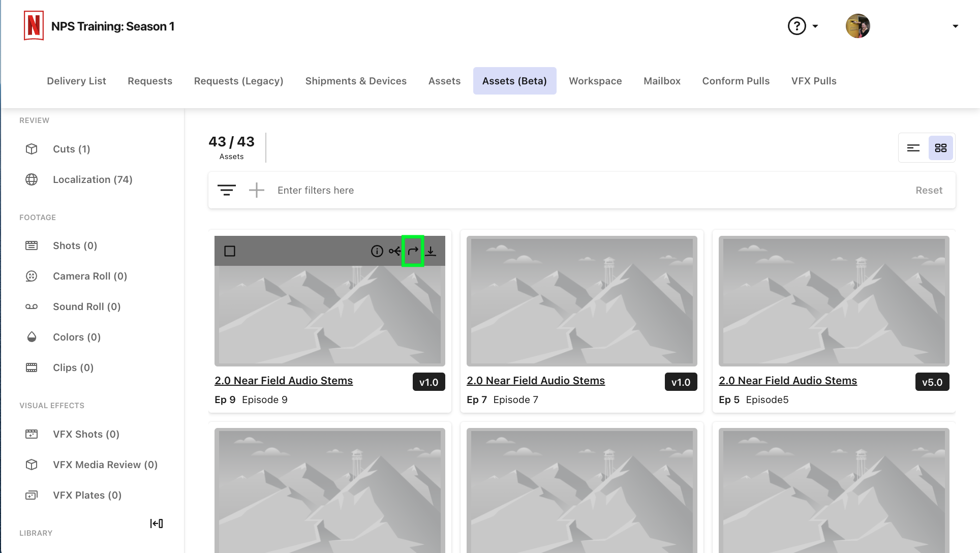This screenshot has height=553, width=980.
Task: Click the add filter plus icon
Action: 257,190
